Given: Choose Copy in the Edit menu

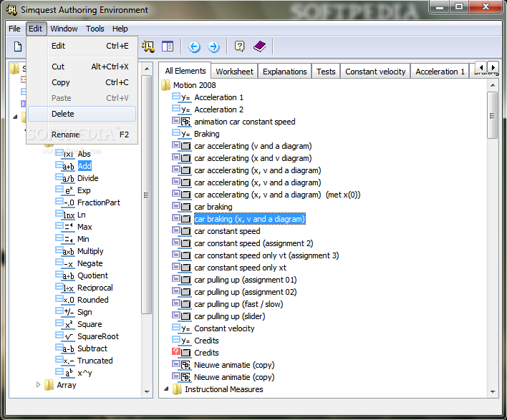Looking at the screenshot, I should (x=82, y=82).
